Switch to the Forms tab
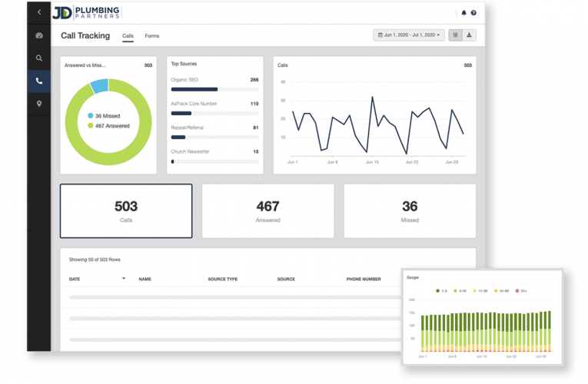 click(x=152, y=36)
